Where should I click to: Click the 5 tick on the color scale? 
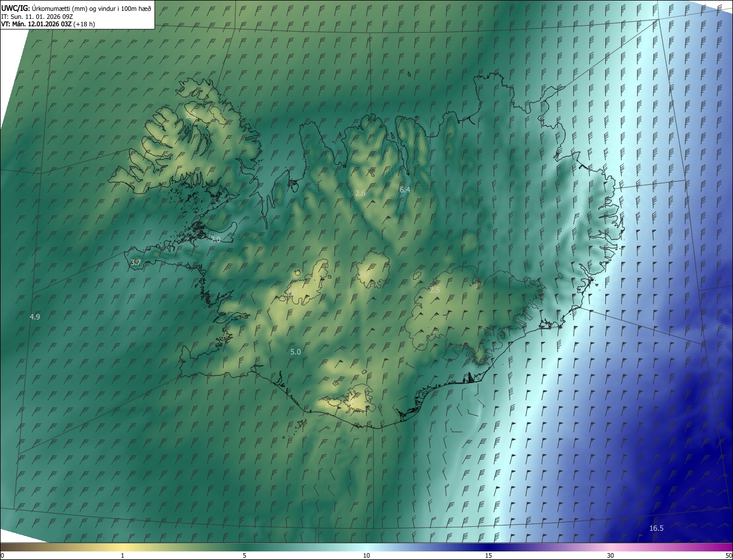tap(245, 555)
